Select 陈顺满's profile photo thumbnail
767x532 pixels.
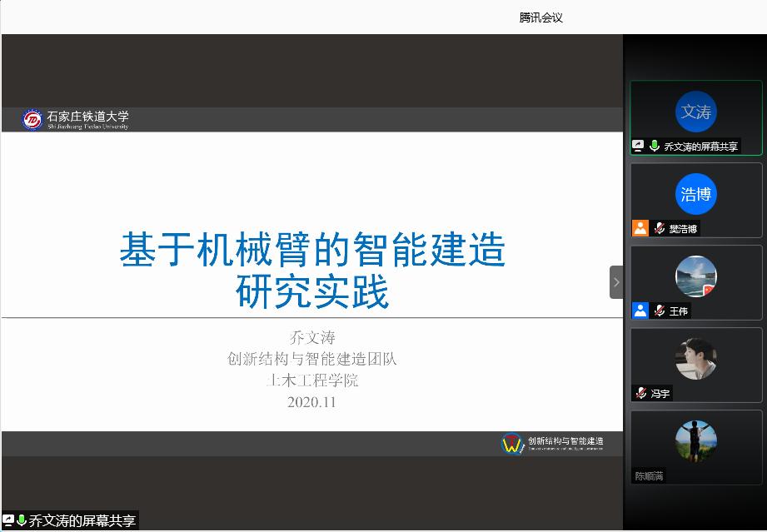pos(695,440)
